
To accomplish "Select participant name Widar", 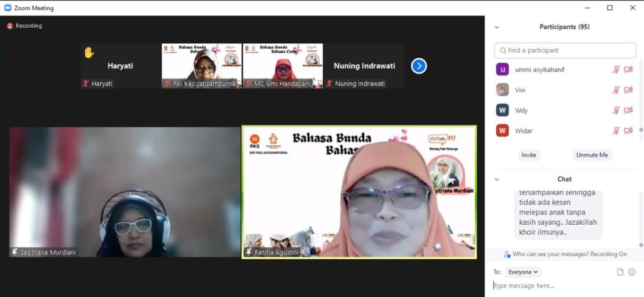I will 523,131.
